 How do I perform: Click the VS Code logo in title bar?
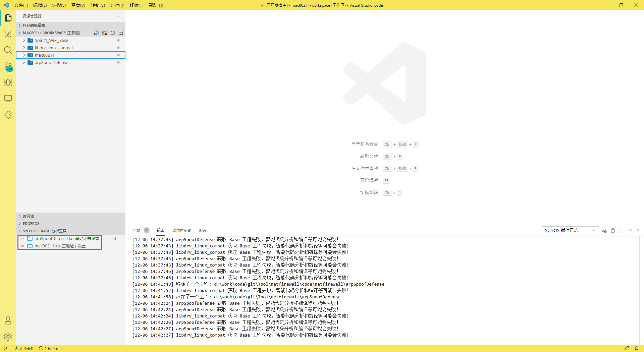coord(6,5)
